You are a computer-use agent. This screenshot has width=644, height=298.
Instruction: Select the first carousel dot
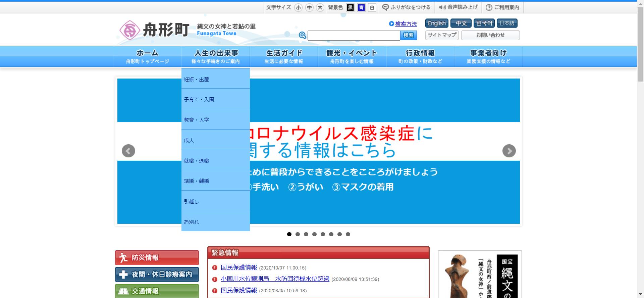(x=289, y=234)
